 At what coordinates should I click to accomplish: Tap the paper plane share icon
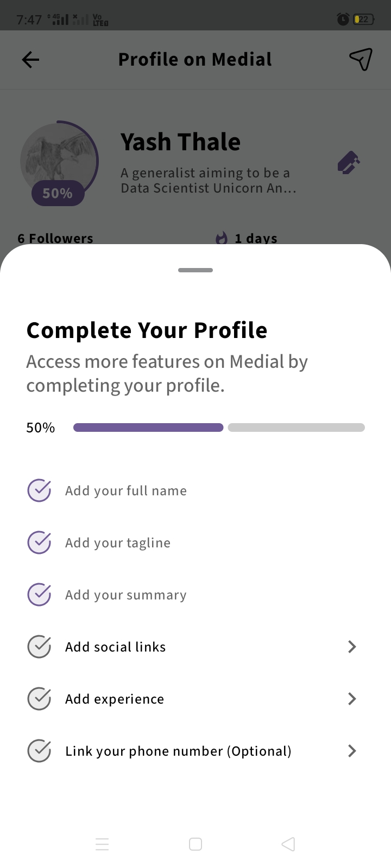tap(361, 59)
